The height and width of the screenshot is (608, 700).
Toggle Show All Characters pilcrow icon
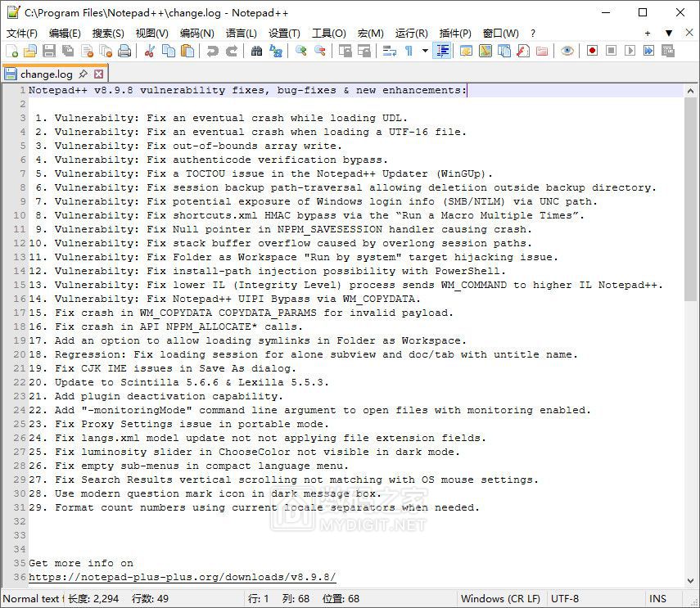pos(409,51)
